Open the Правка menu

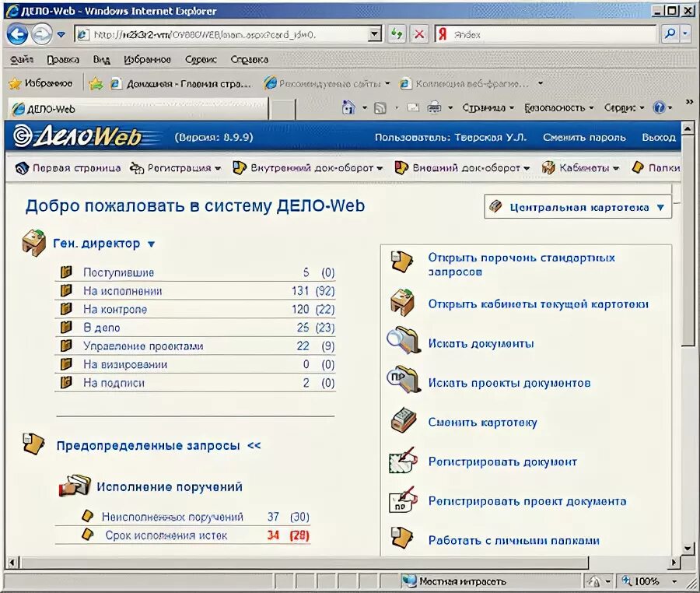coord(63,59)
